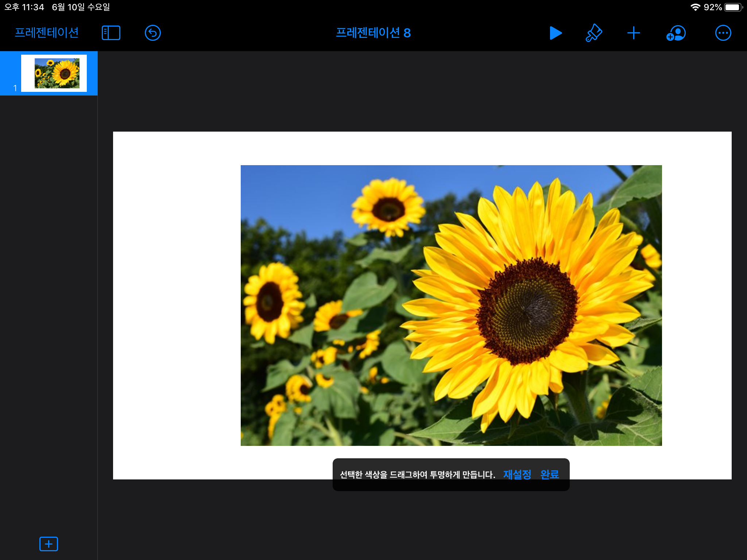Tap the Wi-Fi status icon
Screen dimensions: 747x560
coord(695,7)
